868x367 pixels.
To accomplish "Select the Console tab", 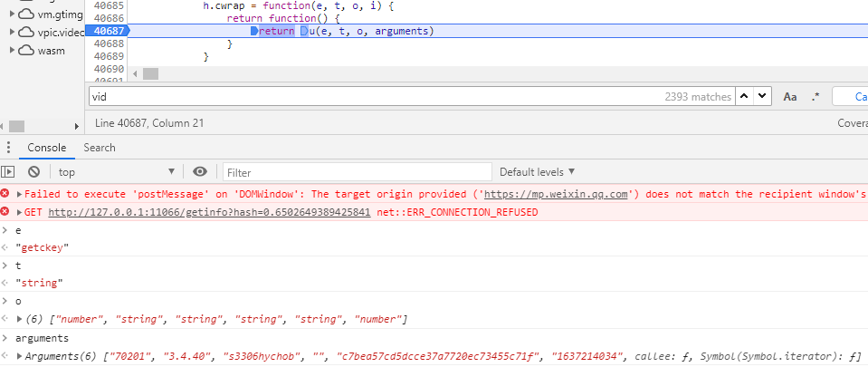I will pyautogui.click(x=46, y=148).
